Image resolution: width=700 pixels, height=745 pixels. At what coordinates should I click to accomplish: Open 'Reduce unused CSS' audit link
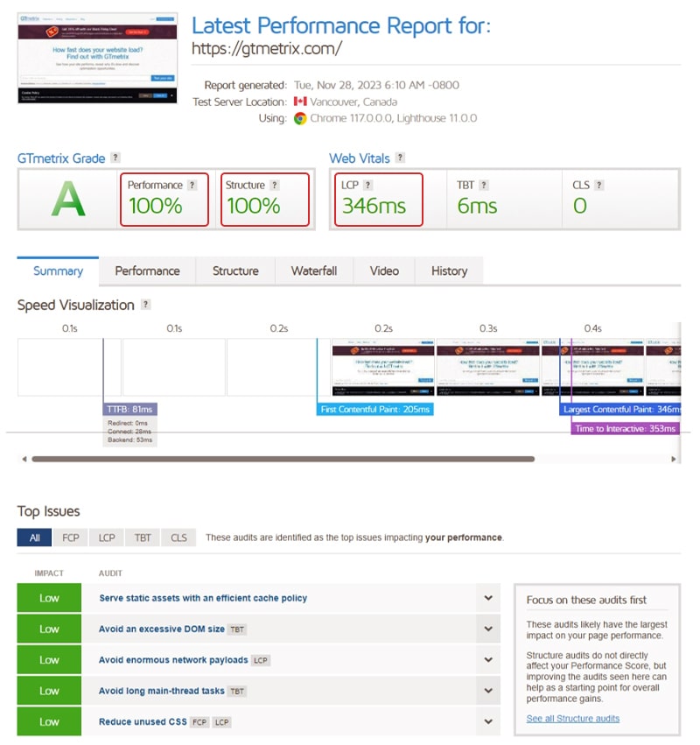(x=143, y=721)
